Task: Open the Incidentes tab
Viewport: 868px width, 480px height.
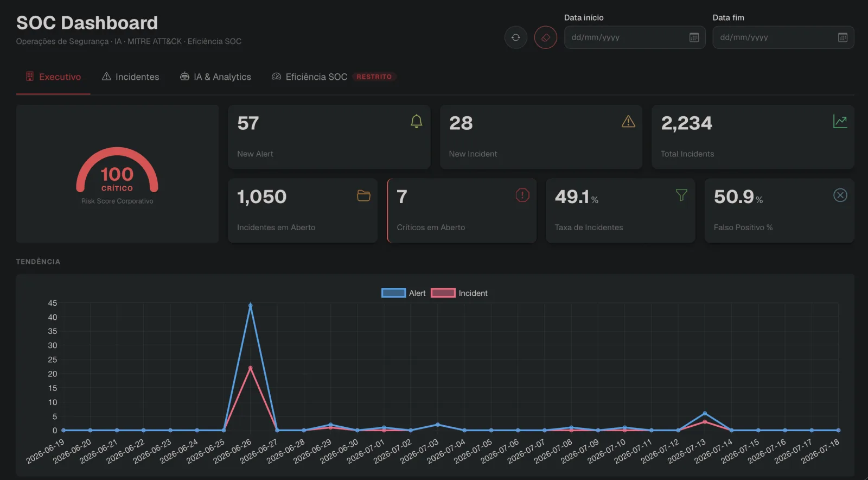Action: click(130, 77)
